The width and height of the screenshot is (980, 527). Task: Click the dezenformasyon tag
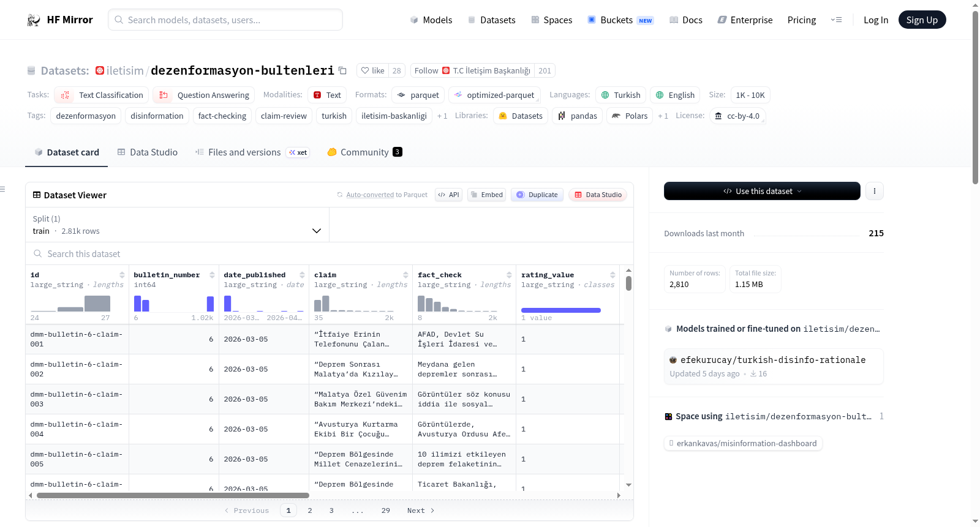(x=86, y=116)
